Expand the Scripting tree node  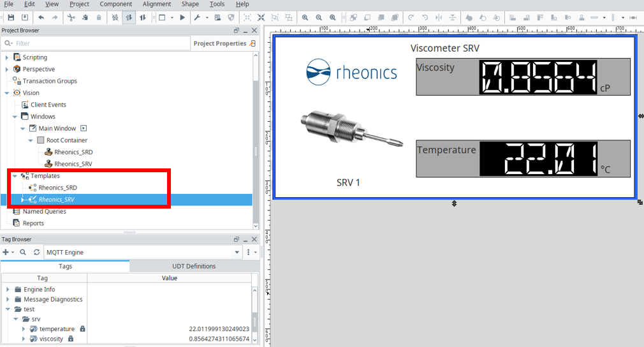pos(6,57)
